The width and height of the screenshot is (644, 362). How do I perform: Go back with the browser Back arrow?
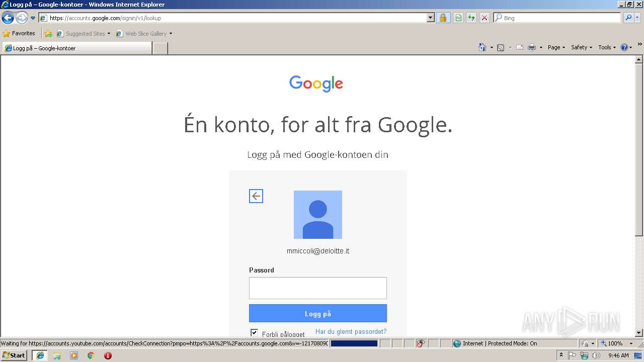click(x=8, y=18)
